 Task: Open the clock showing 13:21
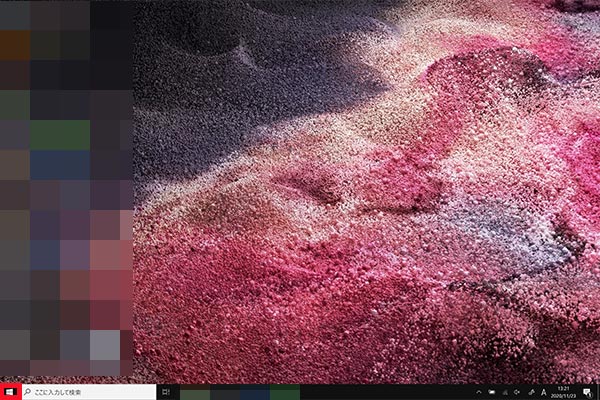(562, 388)
